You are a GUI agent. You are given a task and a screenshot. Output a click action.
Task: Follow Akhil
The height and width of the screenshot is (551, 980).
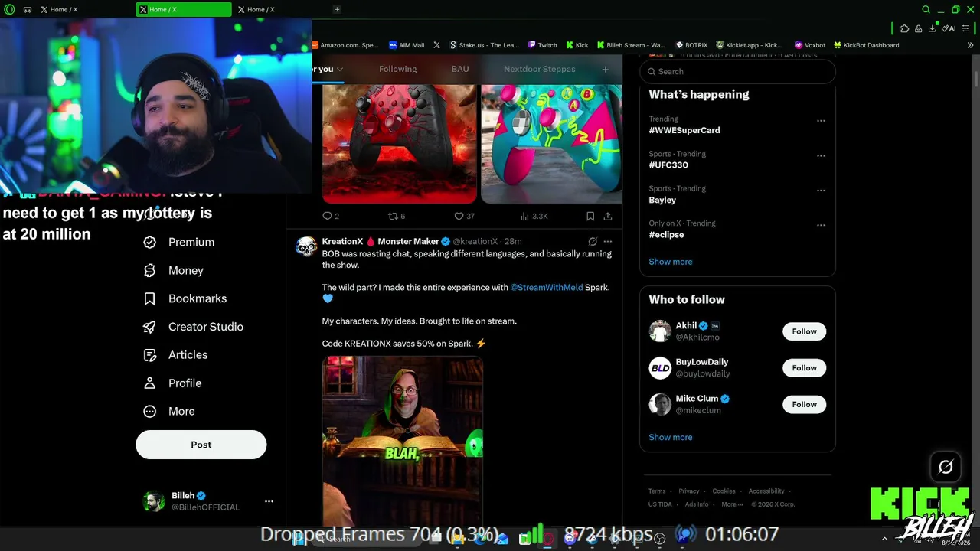804,331
